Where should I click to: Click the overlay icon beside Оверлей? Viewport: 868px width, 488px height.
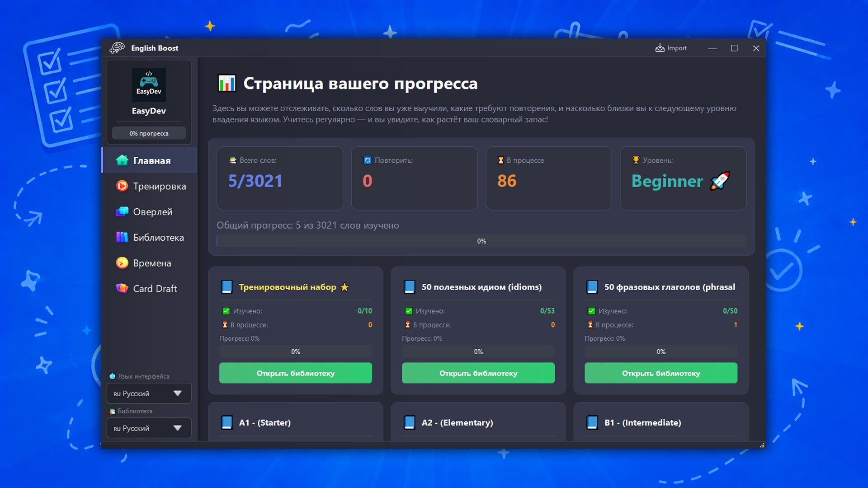[122, 211]
